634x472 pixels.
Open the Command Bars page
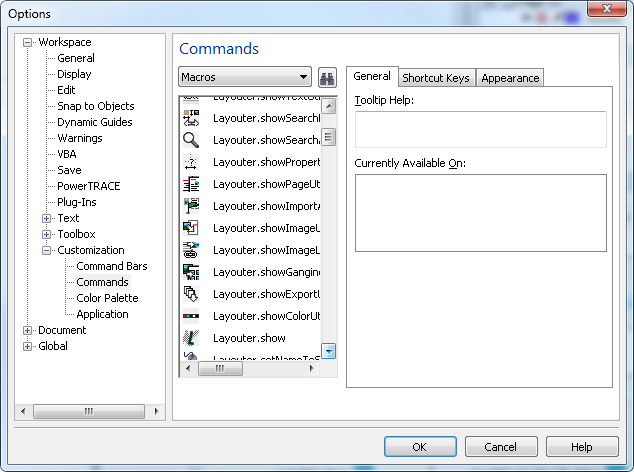point(112,266)
